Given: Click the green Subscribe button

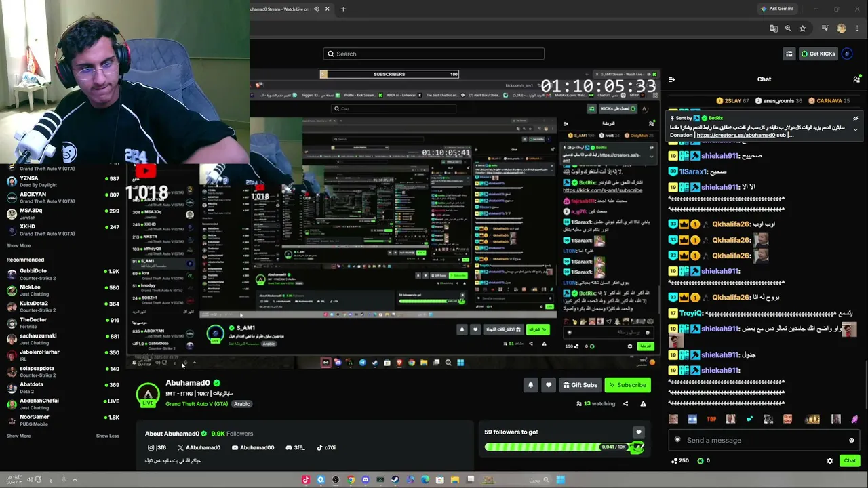Looking at the screenshot, I should click(x=627, y=385).
